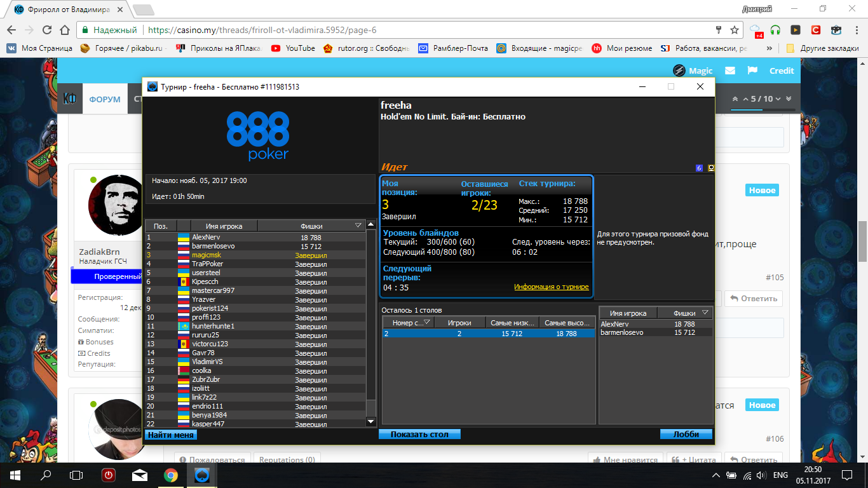
Task: Open the Моя Страница bookmark
Action: (40, 48)
